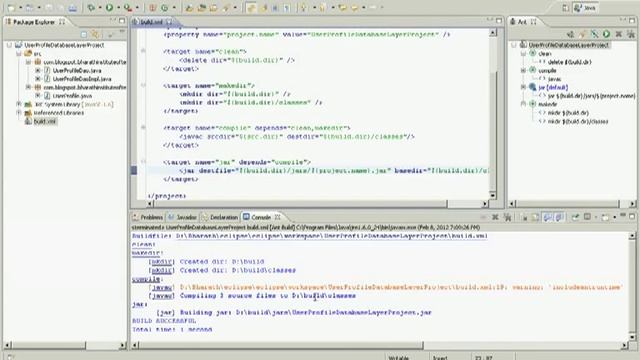Open Search flashlight toolbar icon

[226, 7]
